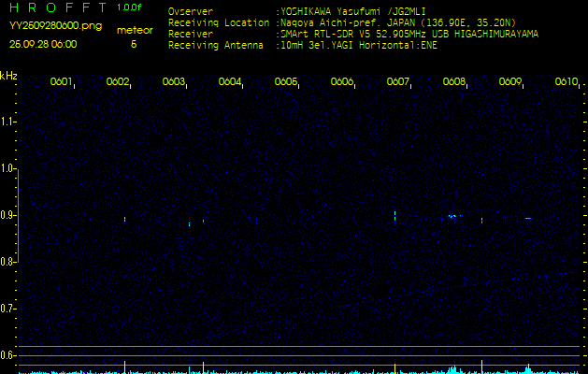Click the 'Receiver' field label

[x=191, y=35]
